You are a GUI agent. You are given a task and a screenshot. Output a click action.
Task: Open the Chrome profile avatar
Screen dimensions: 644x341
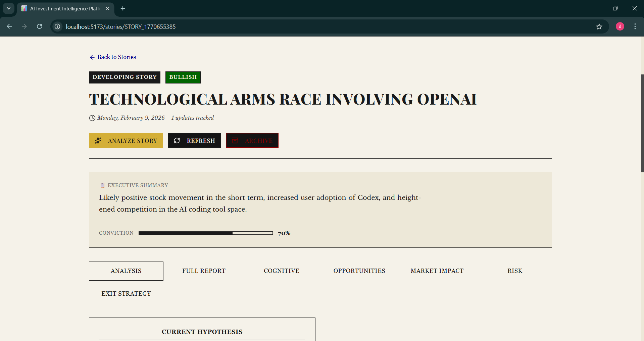point(620,26)
